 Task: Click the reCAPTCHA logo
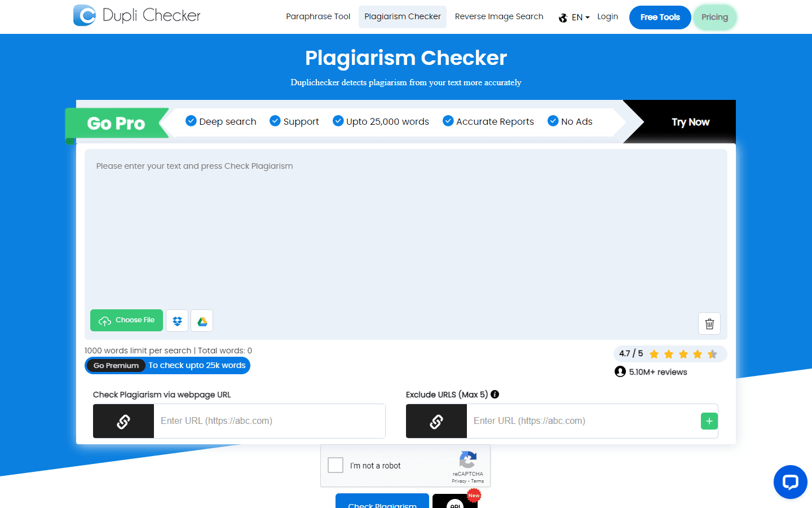(x=468, y=459)
